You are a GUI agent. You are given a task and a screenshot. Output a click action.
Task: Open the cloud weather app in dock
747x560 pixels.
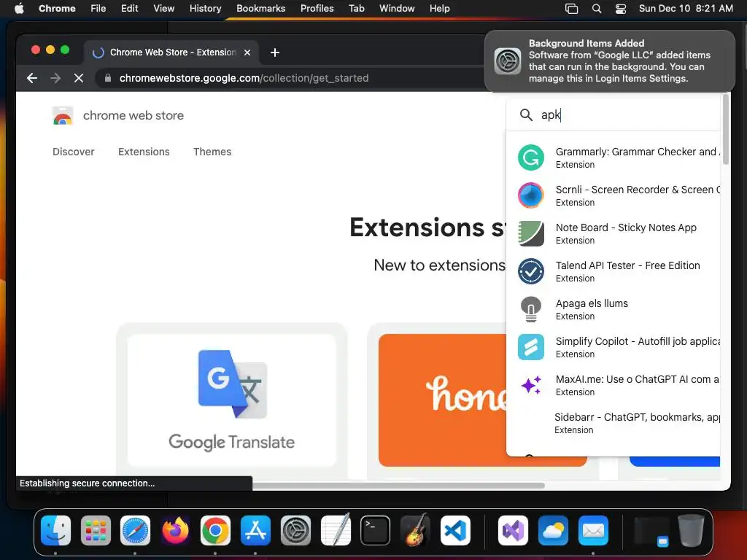pyautogui.click(x=553, y=530)
